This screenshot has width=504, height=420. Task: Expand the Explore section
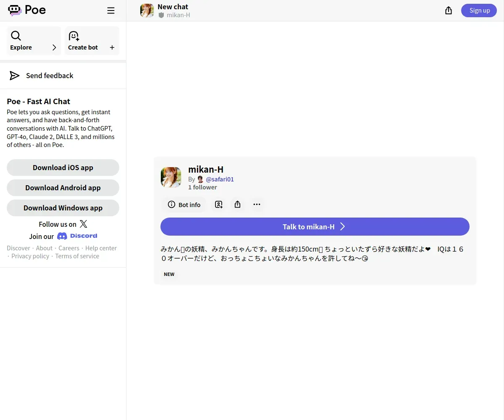(34, 41)
